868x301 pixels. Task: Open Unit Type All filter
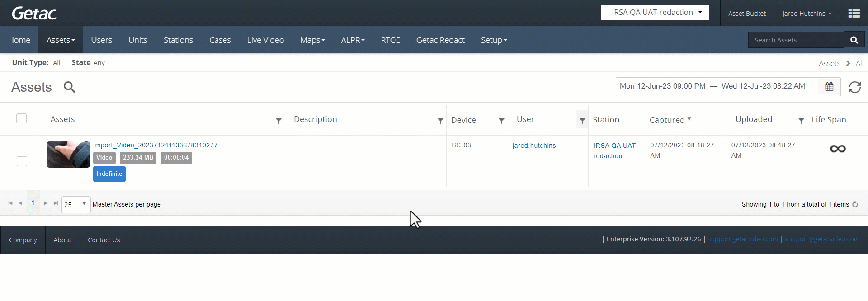point(57,63)
